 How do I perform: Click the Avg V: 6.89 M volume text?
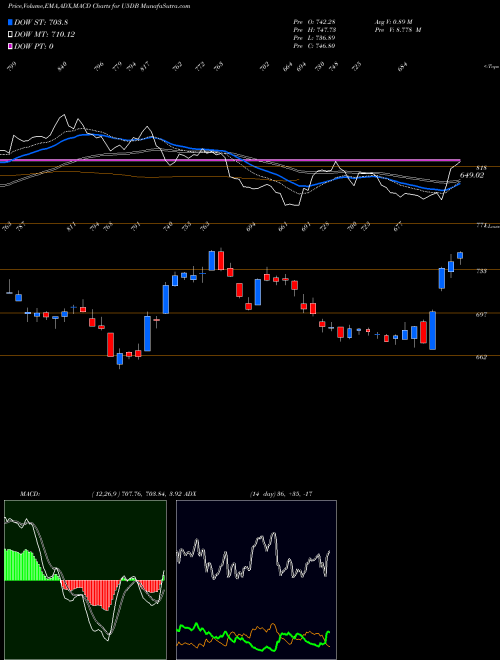point(394,22)
